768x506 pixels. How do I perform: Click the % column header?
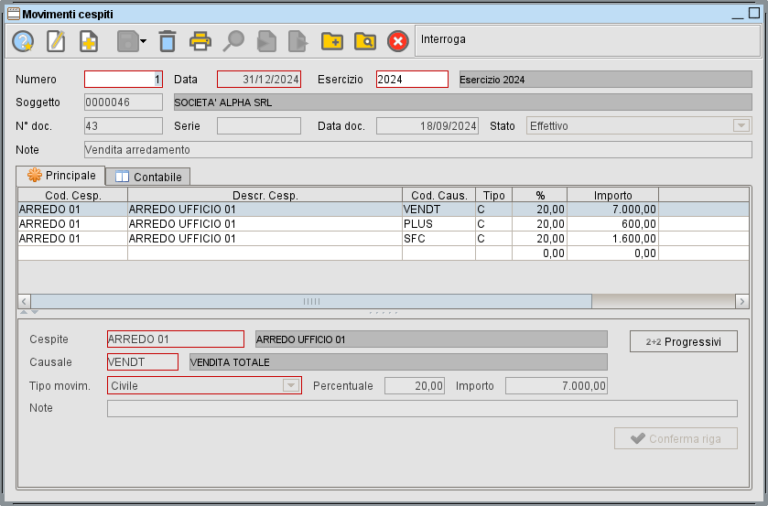pyautogui.click(x=540, y=195)
